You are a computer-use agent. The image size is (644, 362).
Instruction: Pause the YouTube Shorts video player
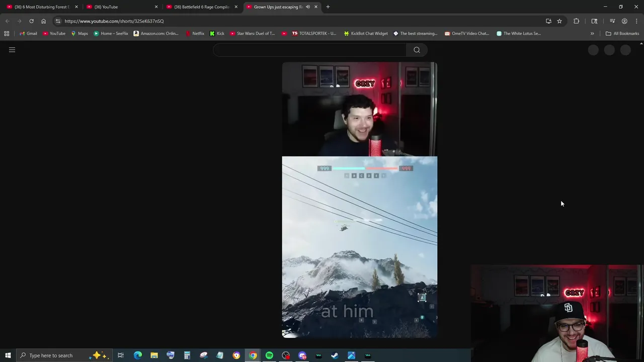(359, 200)
